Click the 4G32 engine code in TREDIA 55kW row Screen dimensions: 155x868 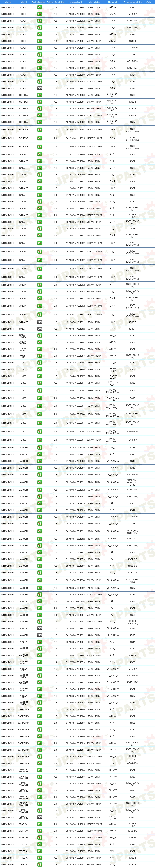[x=132, y=851]
